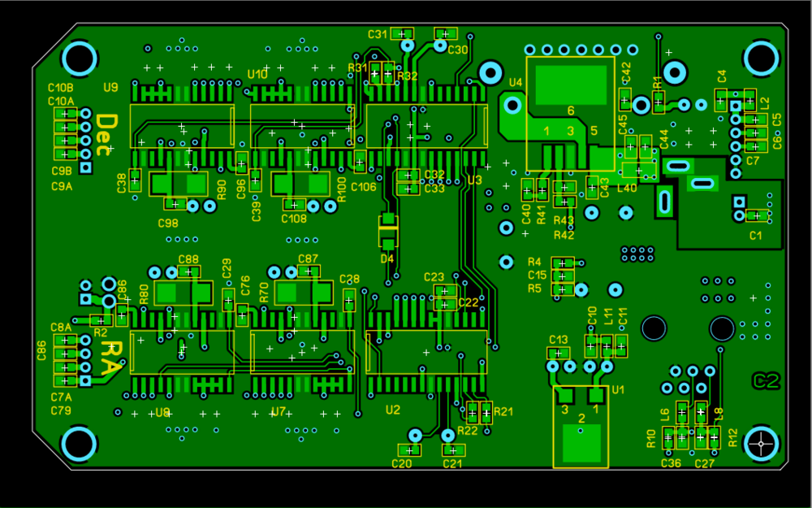Viewport: 812px width, 508px height.
Task: Click the C4 capacitor label
Action: point(722,76)
